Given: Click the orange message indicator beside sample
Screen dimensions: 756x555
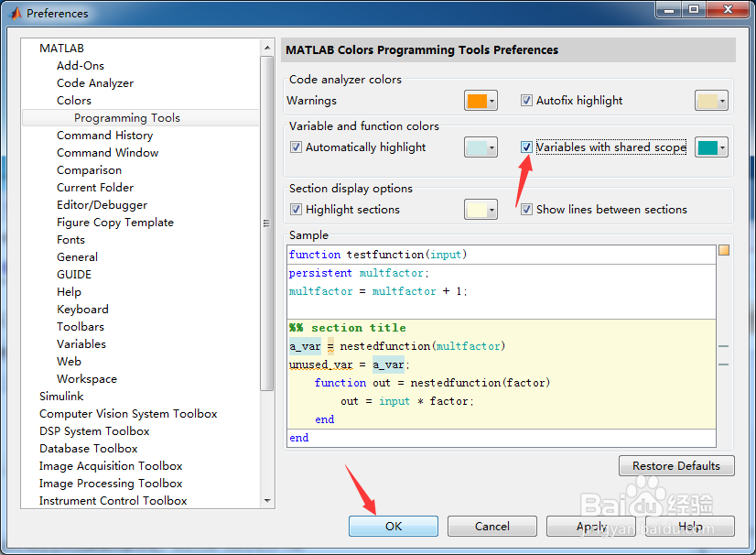Looking at the screenshot, I should pos(724,250).
